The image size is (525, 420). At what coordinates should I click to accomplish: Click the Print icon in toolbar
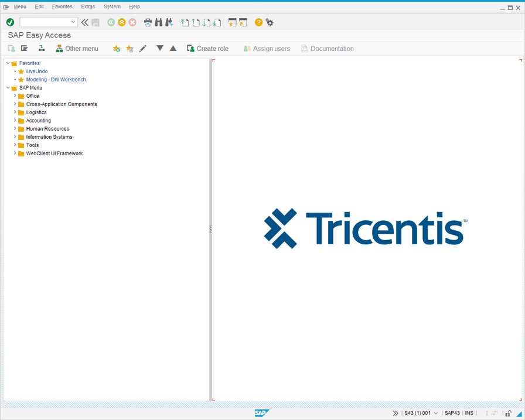148,22
